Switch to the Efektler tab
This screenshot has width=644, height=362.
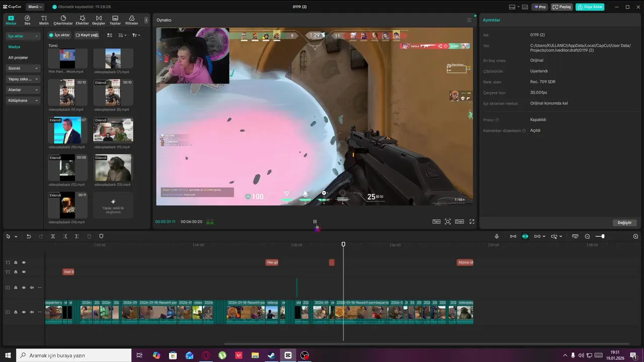82,20
